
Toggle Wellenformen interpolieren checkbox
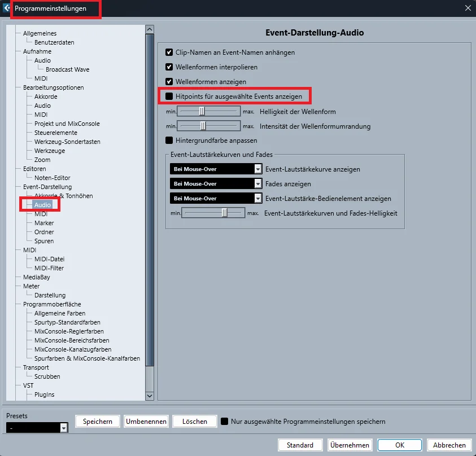pyautogui.click(x=169, y=67)
